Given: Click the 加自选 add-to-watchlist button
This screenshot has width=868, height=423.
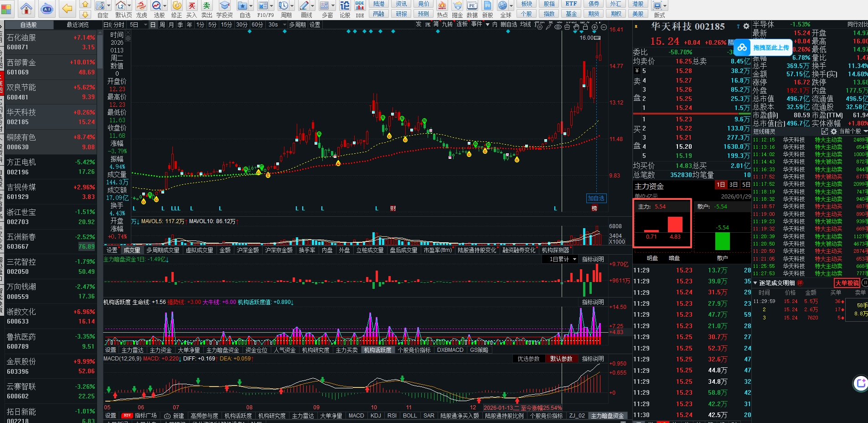Looking at the screenshot, I should coord(596,198).
